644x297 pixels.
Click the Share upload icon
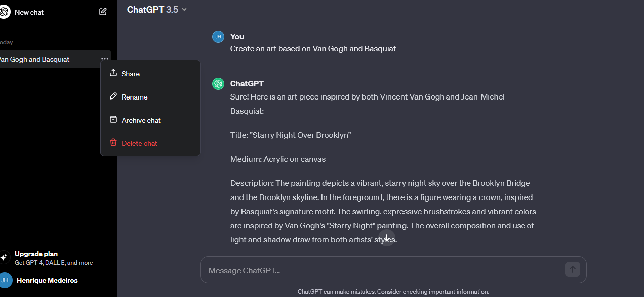point(113,73)
